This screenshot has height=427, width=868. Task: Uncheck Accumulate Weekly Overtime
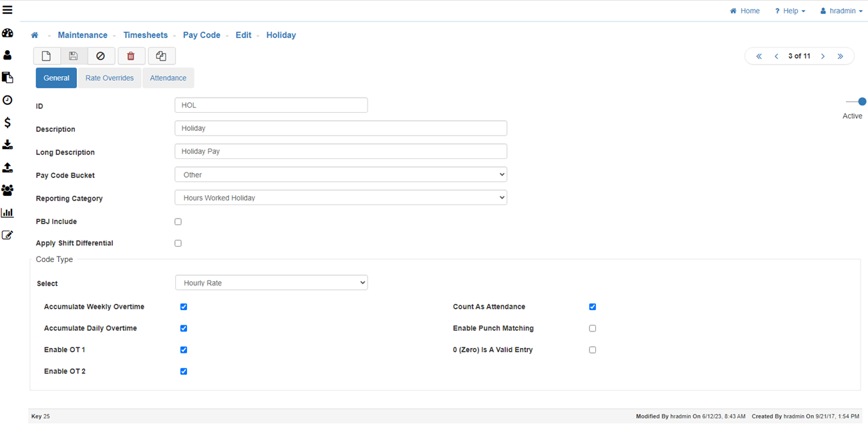click(184, 307)
